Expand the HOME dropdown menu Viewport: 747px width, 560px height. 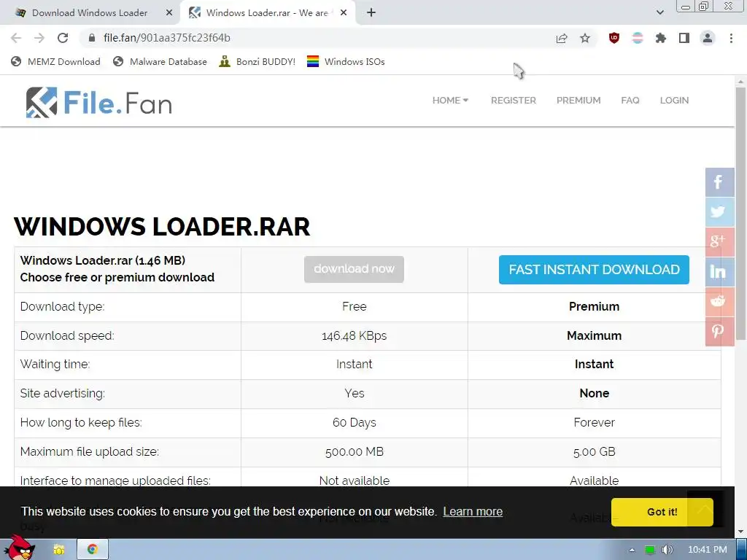tap(450, 101)
